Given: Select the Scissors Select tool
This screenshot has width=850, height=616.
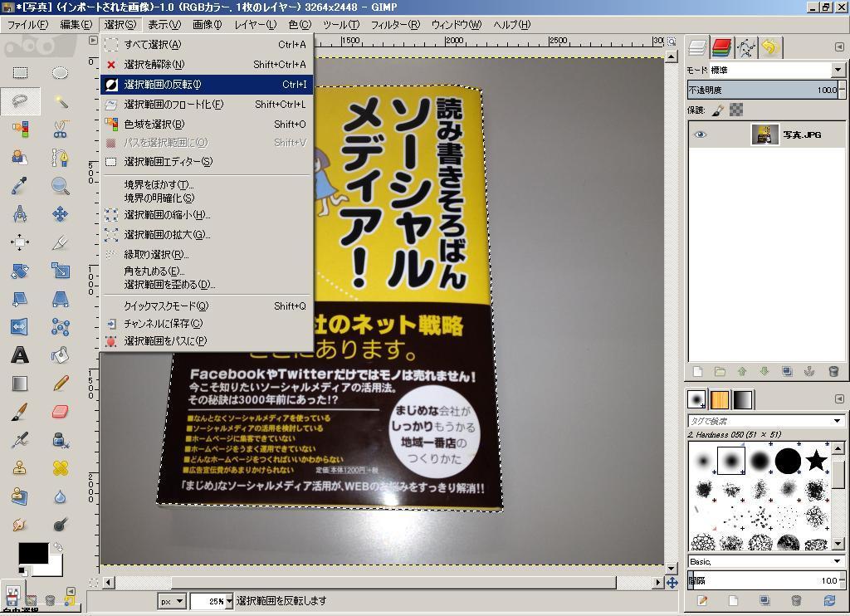Looking at the screenshot, I should [x=60, y=130].
